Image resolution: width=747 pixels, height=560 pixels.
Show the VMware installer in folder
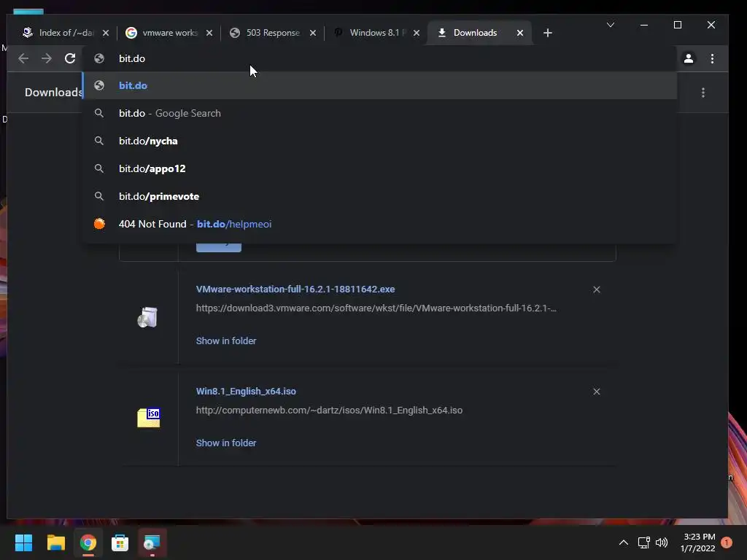[x=226, y=341]
